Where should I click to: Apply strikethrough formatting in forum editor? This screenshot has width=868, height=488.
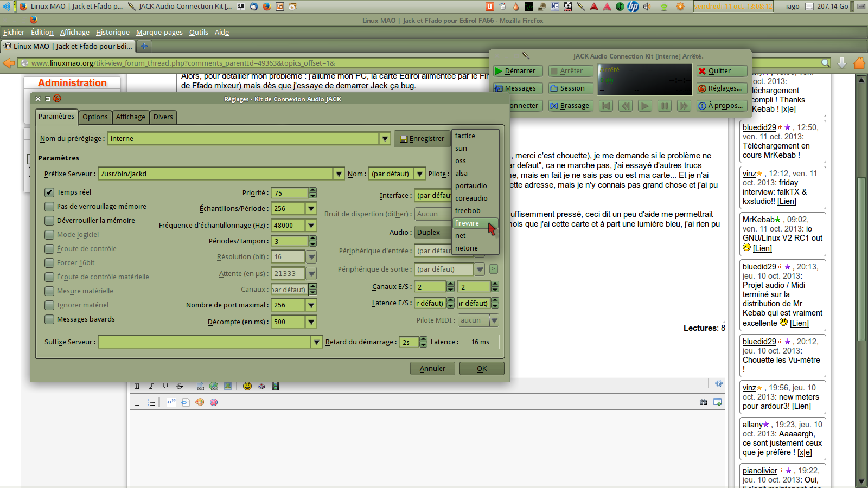[180, 386]
